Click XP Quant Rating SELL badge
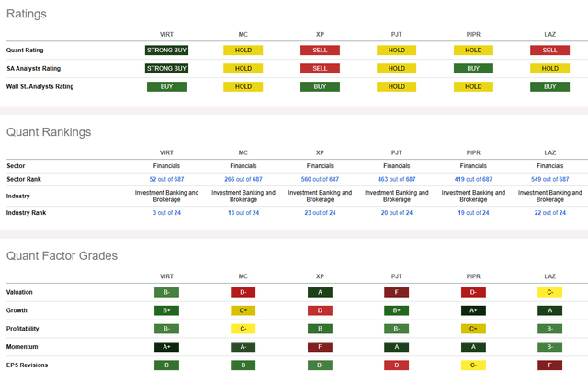The height and width of the screenshot is (382, 588). (320, 51)
